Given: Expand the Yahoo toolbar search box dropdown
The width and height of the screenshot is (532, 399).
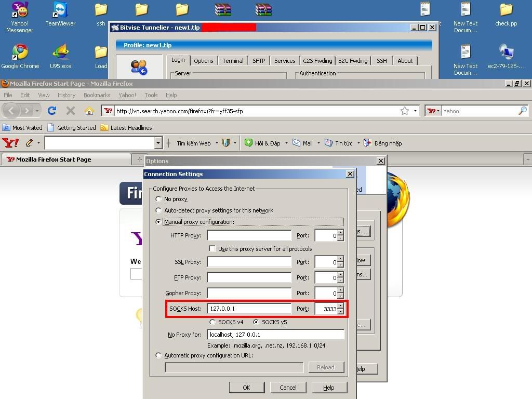Looking at the screenshot, I should [158, 143].
